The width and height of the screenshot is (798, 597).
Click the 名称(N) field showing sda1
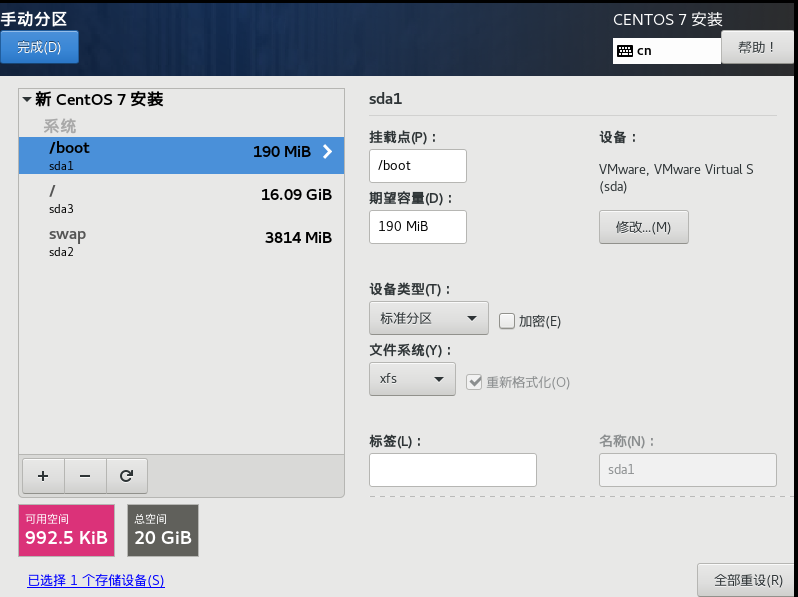click(688, 470)
